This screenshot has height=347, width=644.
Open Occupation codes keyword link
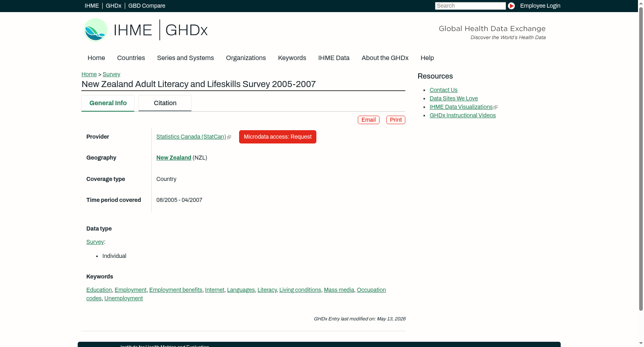[371, 290]
